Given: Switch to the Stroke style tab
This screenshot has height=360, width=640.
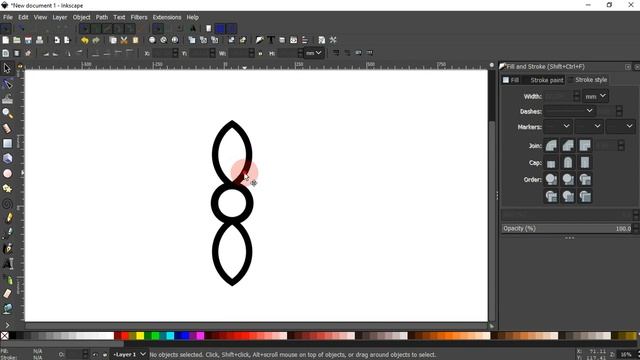Looking at the screenshot, I should pos(587,80).
